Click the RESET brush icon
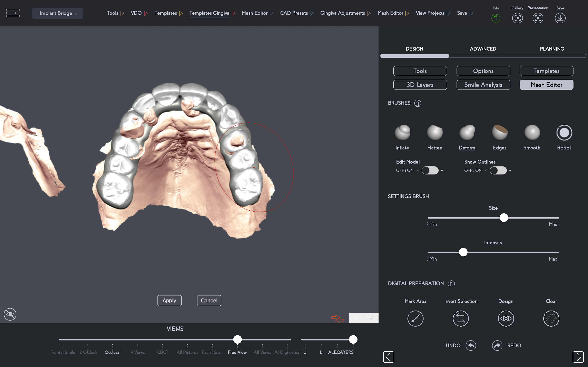This screenshot has width=588, height=367. click(564, 133)
